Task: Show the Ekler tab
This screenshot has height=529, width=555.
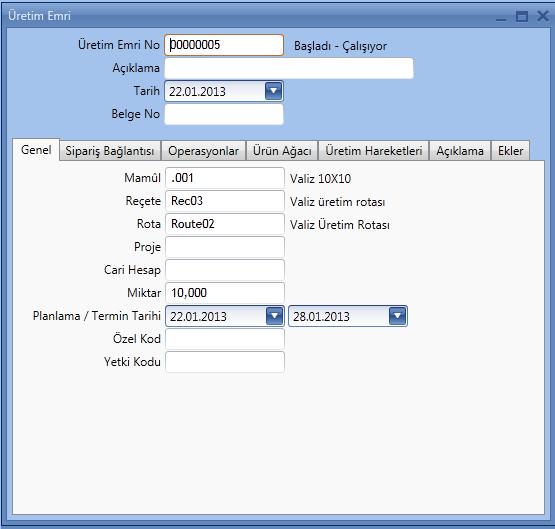Action: pyautogui.click(x=510, y=151)
